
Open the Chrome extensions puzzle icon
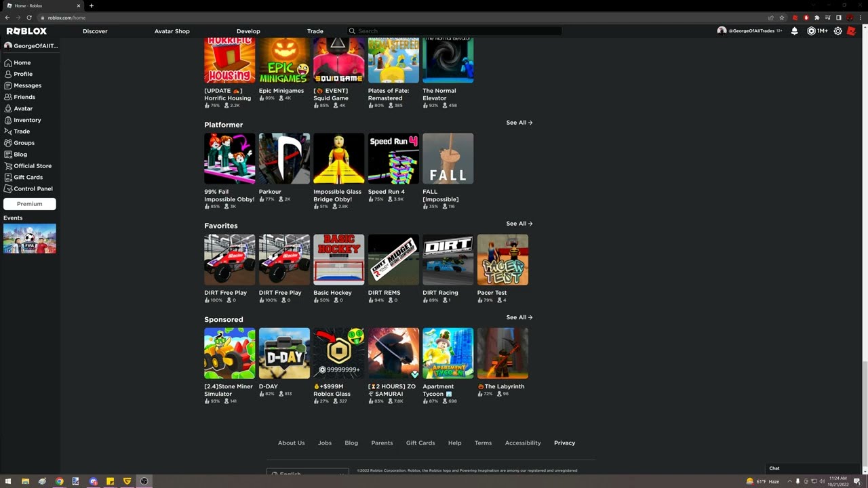[816, 18]
